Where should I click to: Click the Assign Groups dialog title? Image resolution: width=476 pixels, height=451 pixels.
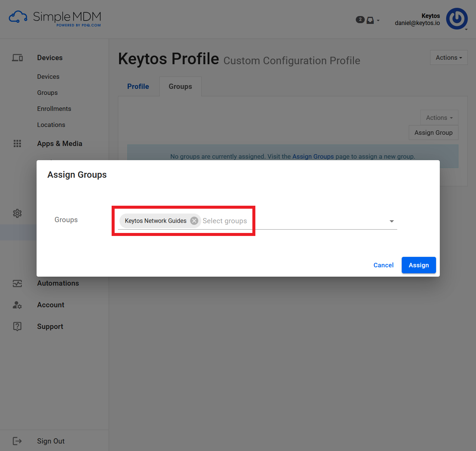77,175
